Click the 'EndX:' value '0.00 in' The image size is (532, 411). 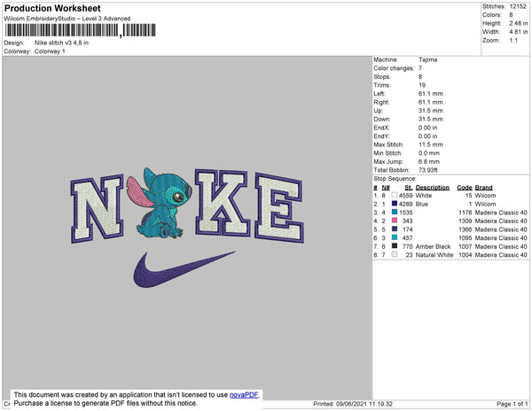tap(427, 128)
